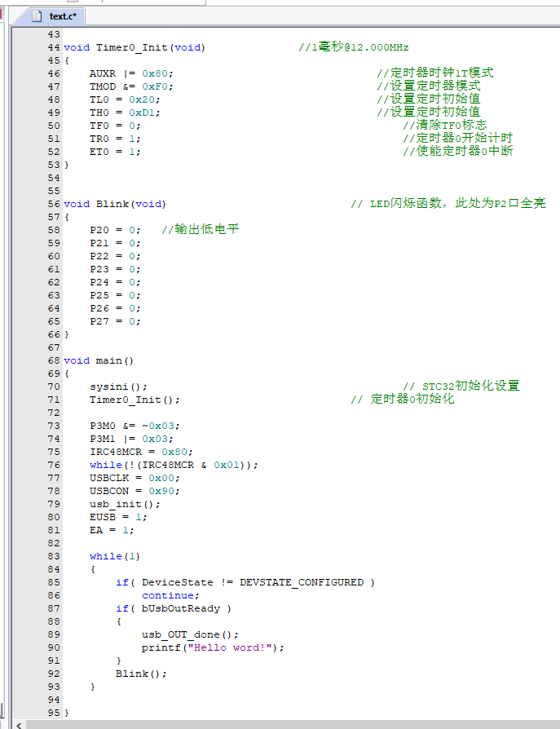This screenshot has width=560, height=729.
Task: Click the line 'TH0 = 0xD1;'
Action: [125, 113]
